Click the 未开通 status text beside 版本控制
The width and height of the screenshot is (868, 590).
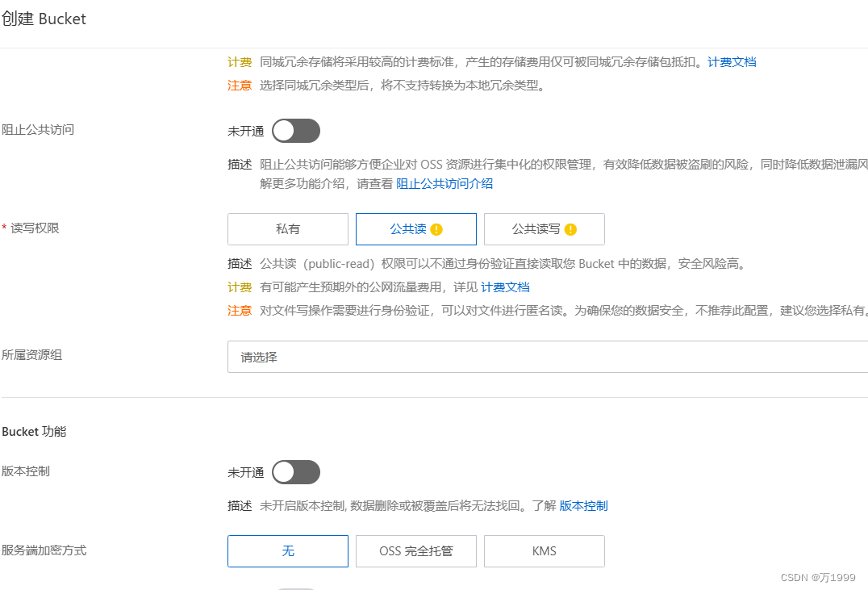[x=246, y=472]
